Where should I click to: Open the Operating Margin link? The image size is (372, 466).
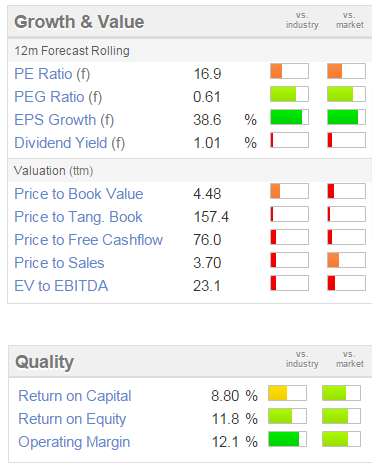74,442
